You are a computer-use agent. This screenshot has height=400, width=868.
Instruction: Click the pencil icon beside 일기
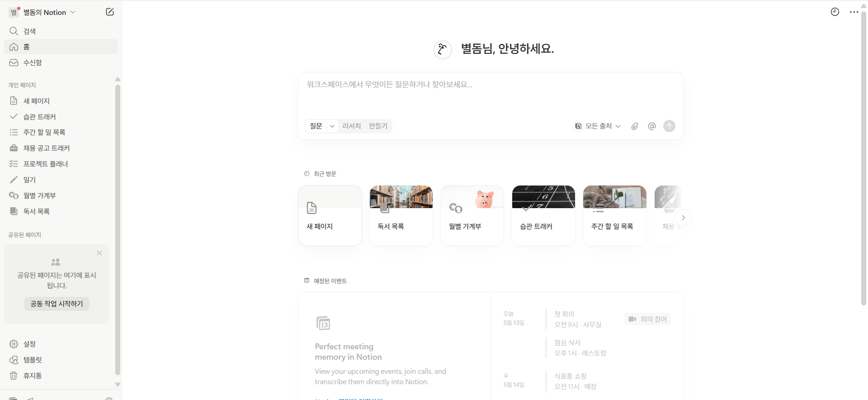click(14, 180)
